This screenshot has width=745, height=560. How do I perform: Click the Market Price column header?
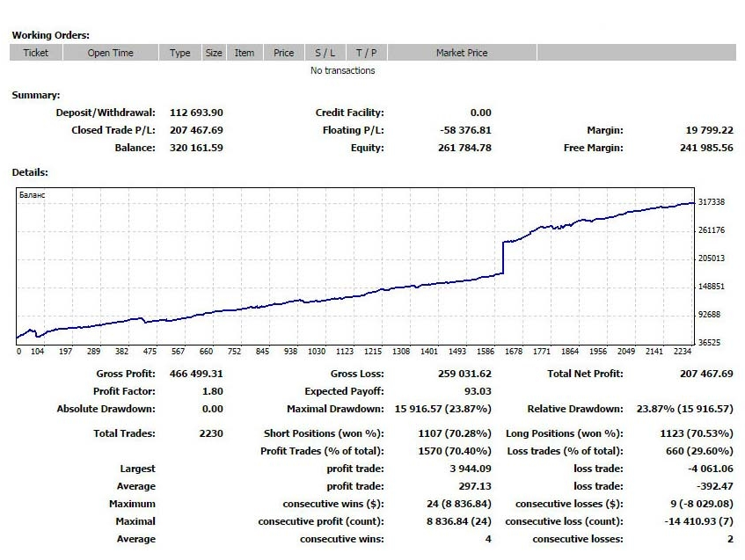click(462, 53)
